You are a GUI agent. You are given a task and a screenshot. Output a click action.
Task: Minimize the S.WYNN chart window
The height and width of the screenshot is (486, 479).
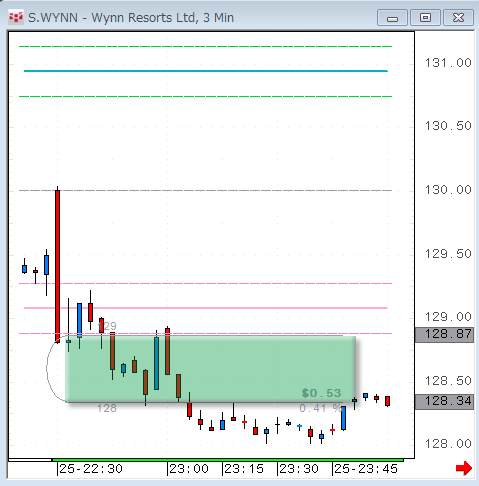click(392, 18)
